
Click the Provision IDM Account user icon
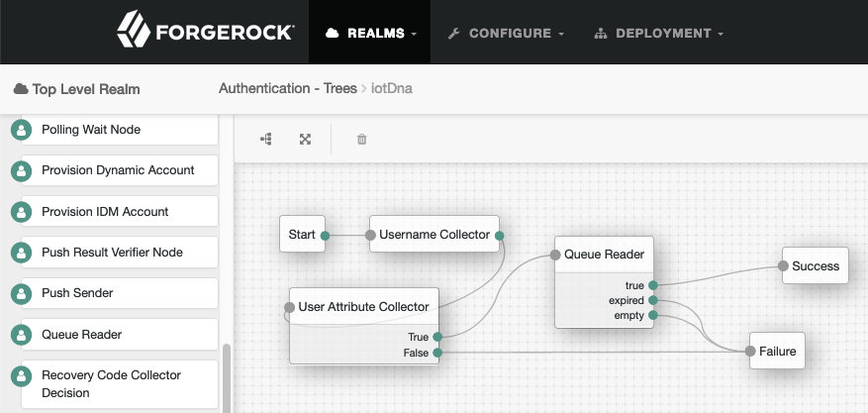[21, 212]
